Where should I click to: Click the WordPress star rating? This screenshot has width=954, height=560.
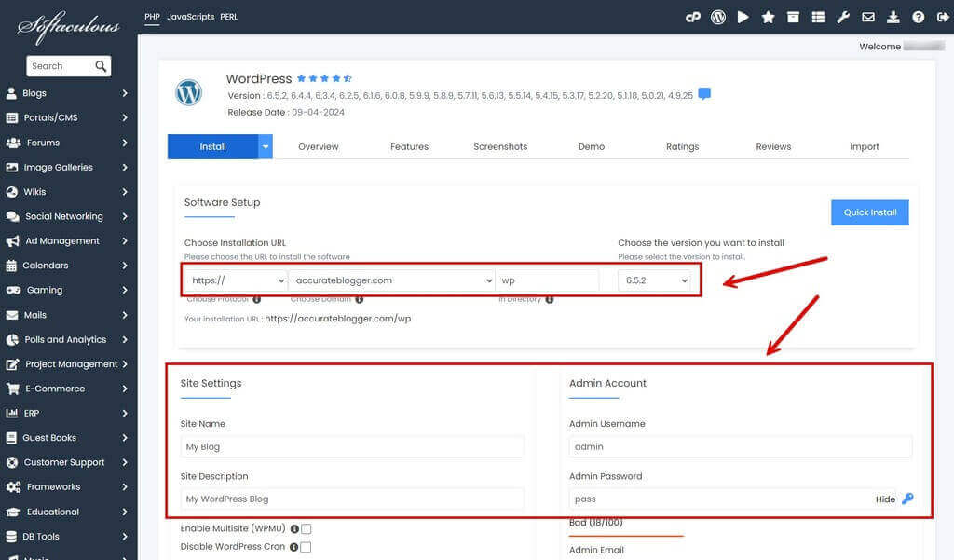324,78
